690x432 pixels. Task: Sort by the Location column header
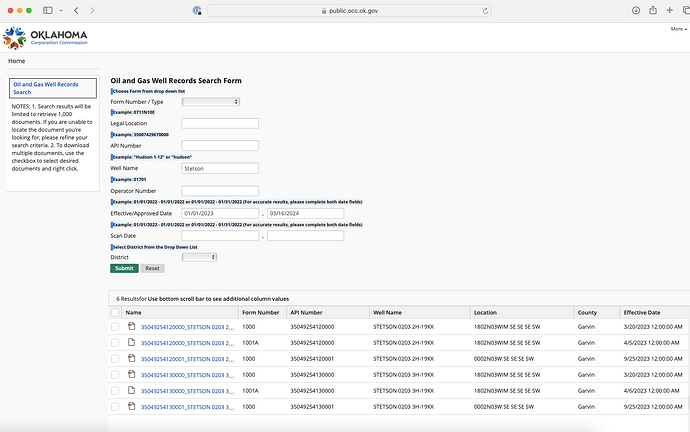[485, 312]
